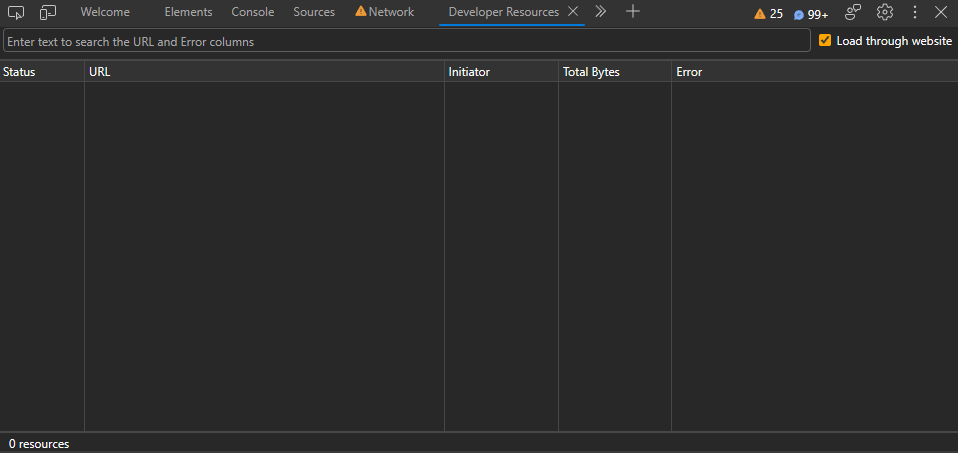Open DevTools settings gear

tap(884, 12)
